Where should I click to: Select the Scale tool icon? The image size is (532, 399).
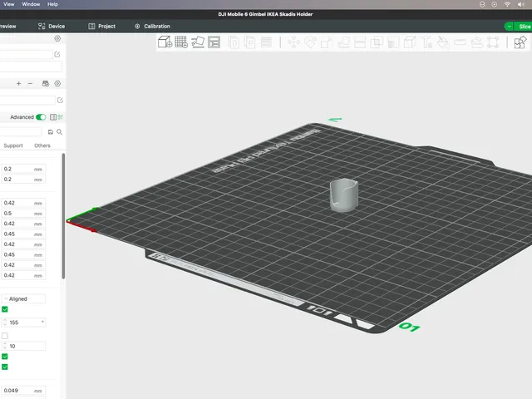pos(327,42)
